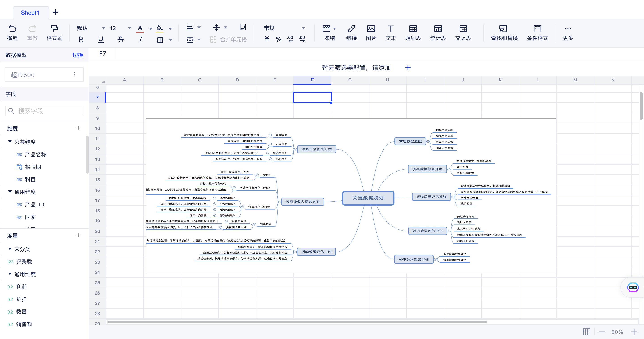The width and height of the screenshot is (644, 339).
Task: Open Find and Replace (查找和替换)
Action: [x=503, y=29]
